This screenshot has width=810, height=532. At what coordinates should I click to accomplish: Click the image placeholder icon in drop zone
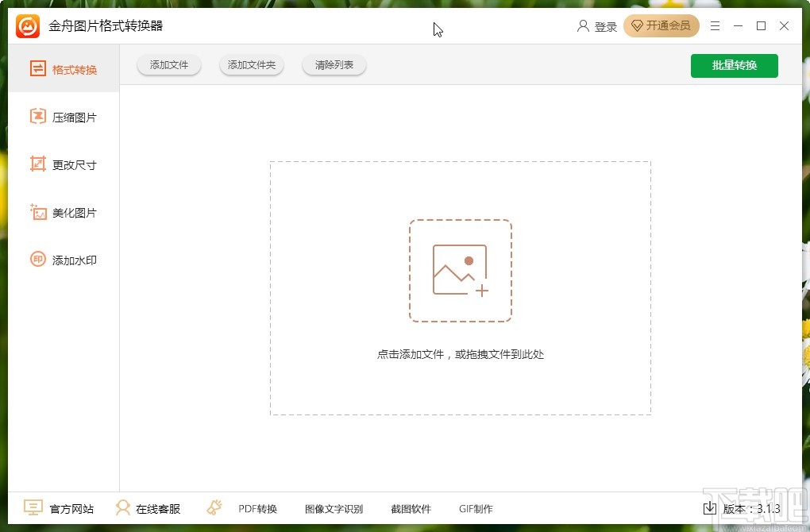[461, 268]
